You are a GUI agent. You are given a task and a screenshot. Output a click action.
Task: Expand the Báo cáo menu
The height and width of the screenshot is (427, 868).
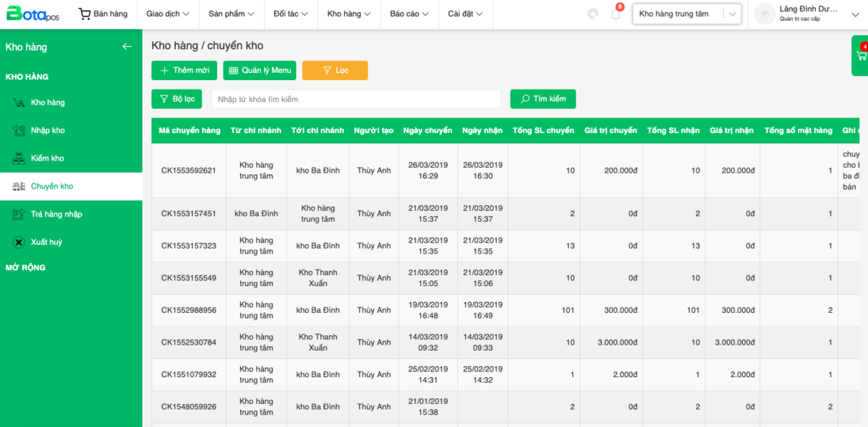coord(409,14)
